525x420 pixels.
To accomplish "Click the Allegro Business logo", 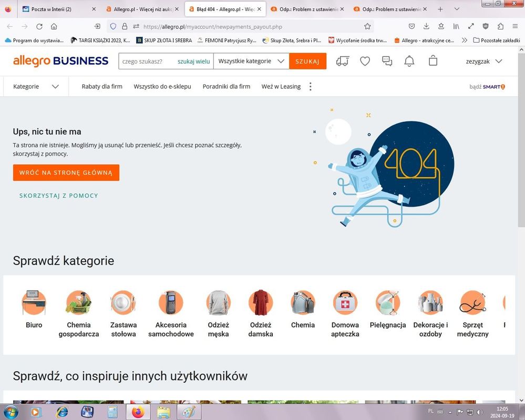I will click(60, 61).
